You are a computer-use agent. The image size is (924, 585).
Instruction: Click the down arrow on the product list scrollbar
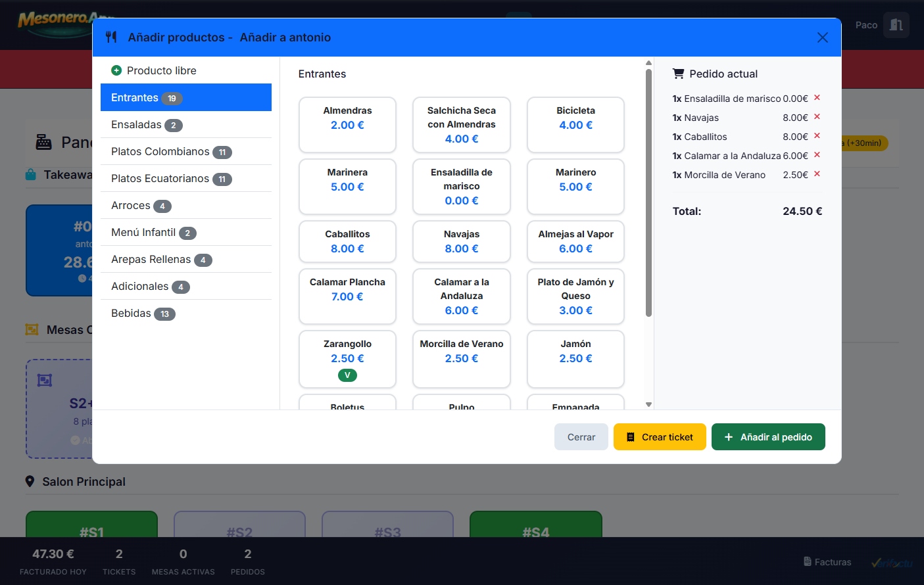pos(648,404)
